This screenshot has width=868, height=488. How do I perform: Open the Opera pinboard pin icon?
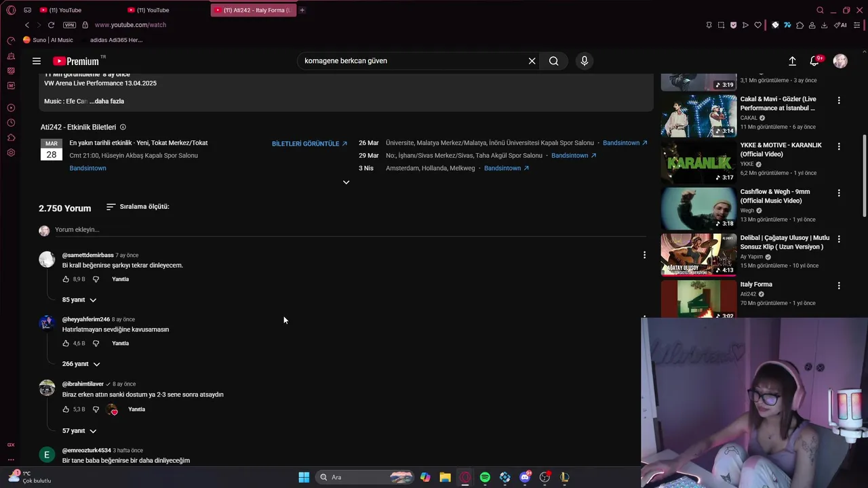pyautogui.click(x=709, y=25)
